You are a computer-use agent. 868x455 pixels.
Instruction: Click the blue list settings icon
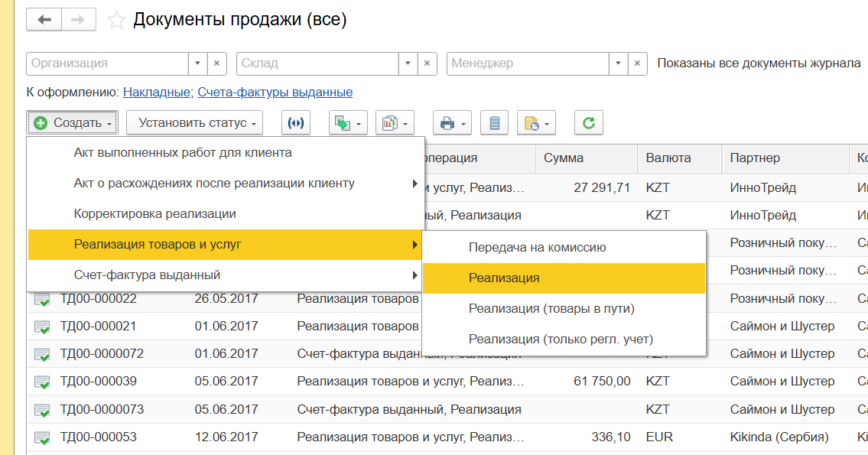click(495, 122)
